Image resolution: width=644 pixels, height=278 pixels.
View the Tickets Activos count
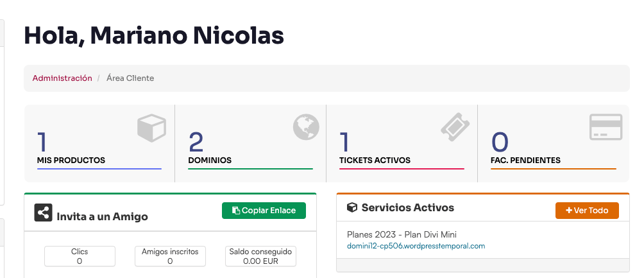[344, 143]
